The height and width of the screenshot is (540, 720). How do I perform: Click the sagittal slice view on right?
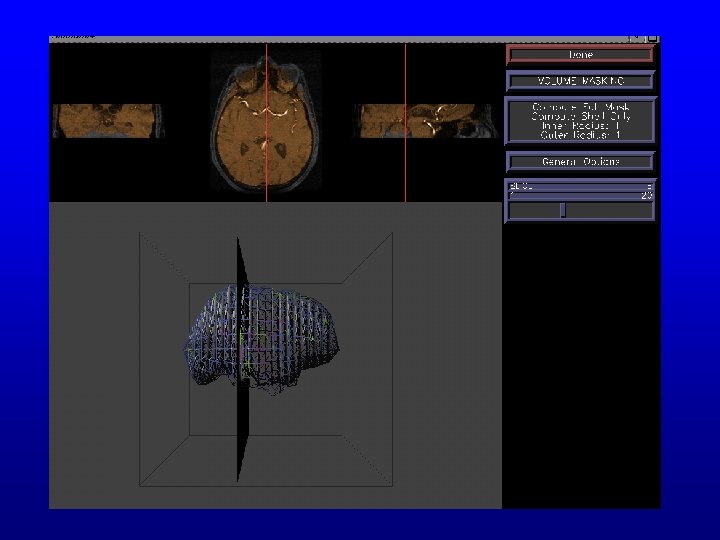click(427, 121)
